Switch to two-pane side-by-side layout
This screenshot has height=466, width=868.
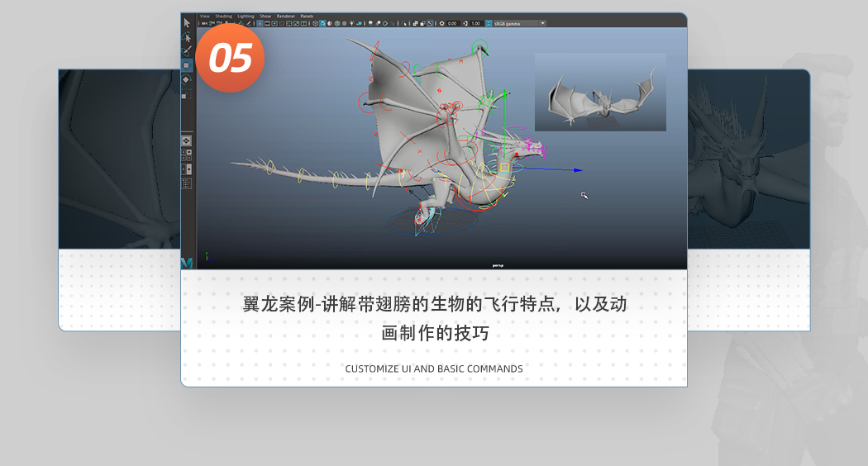(x=187, y=169)
